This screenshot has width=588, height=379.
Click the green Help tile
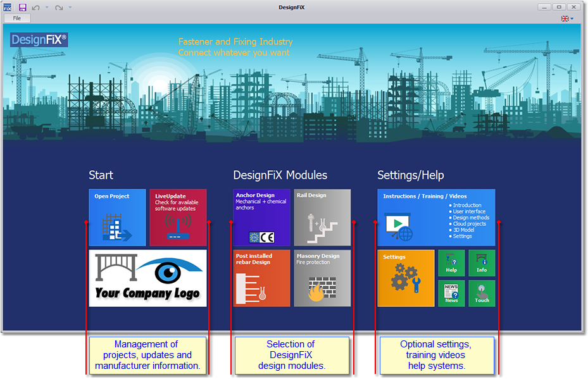click(451, 263)
